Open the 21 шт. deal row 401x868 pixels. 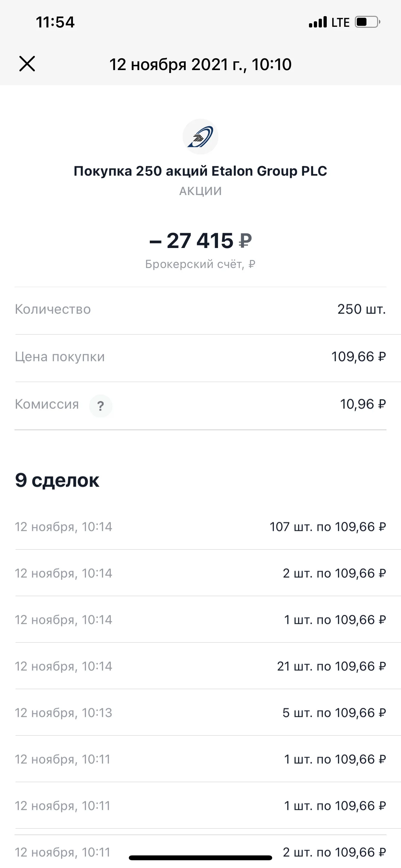click(200, 666)
